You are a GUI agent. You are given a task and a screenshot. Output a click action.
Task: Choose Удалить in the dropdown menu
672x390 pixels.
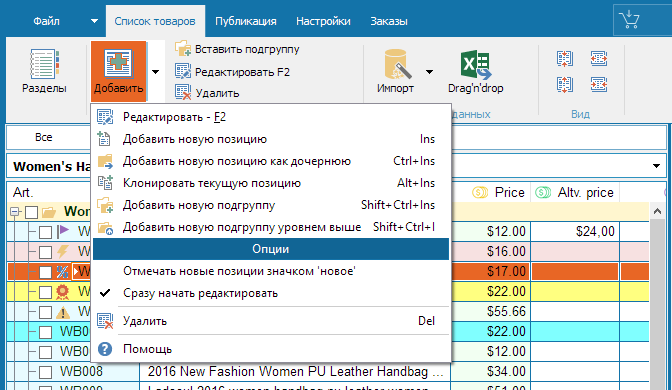click(x=271, y=321)
